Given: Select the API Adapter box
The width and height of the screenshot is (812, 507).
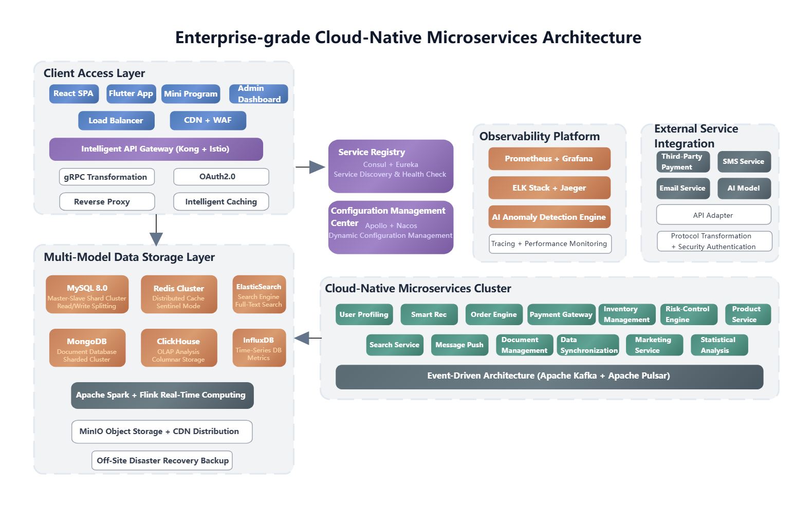Looking at the screenshot, I should [713, 215].
